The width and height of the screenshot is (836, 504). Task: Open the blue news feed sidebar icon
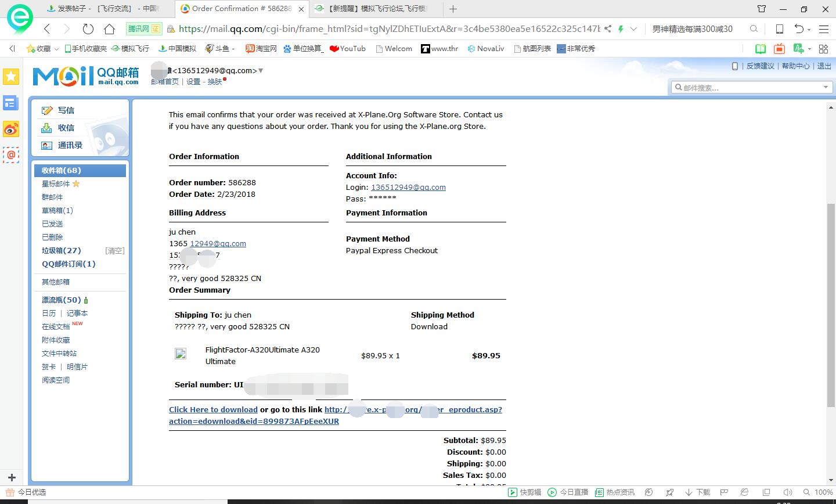click(x=11, y=103)
